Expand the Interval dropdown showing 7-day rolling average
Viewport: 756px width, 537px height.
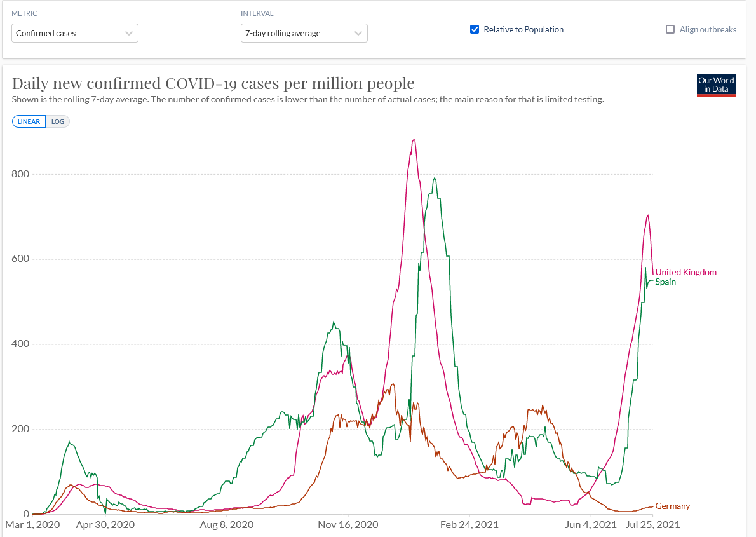coord(304,33)
